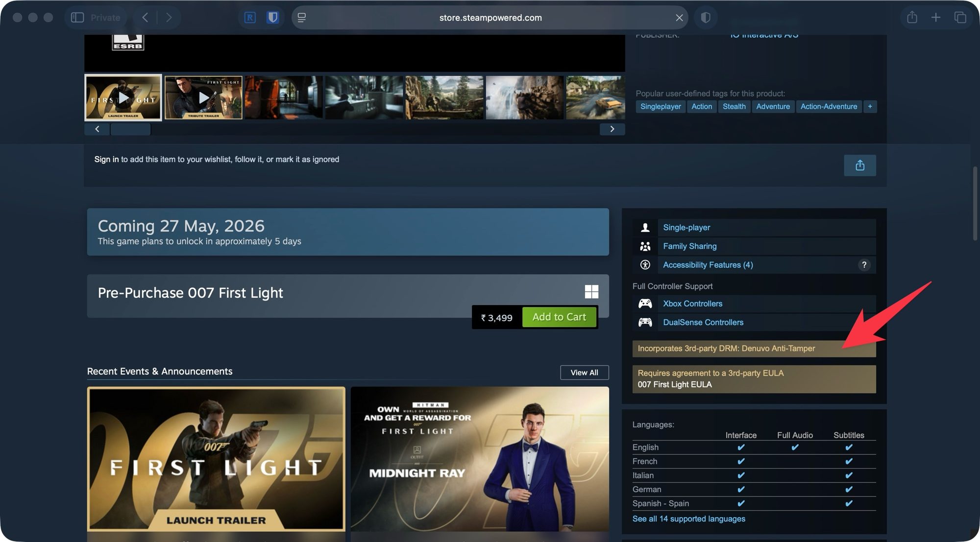Open See all 14 supported languages
This screenshot has height=542, width=980.
[x=688, y=518]
